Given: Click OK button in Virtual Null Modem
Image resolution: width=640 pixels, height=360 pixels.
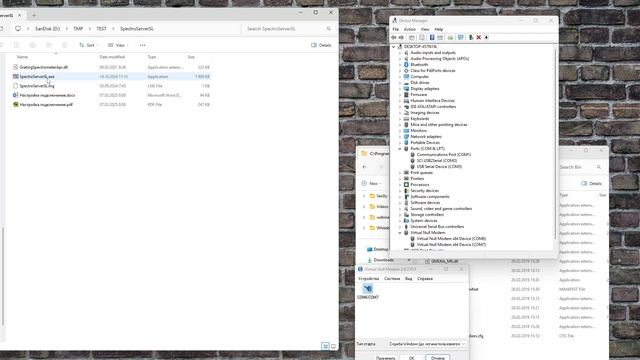Looking at the screenshot, I should pyautogui.click(x=411, y=358).
